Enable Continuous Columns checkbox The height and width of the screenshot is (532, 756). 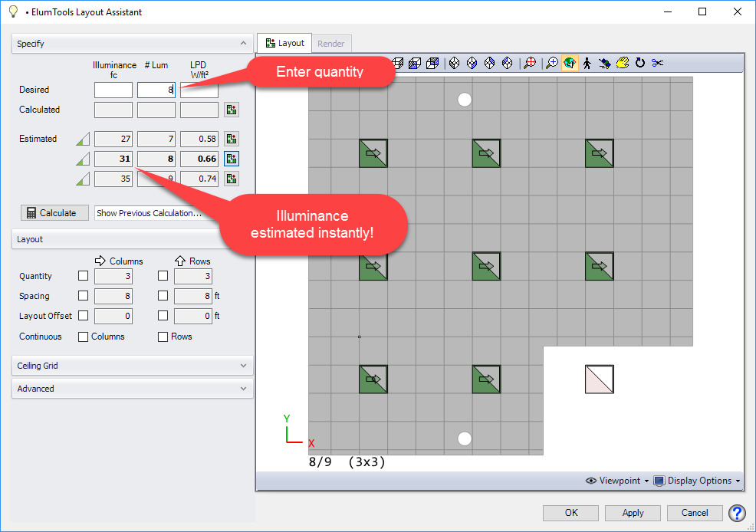point(84,337)
